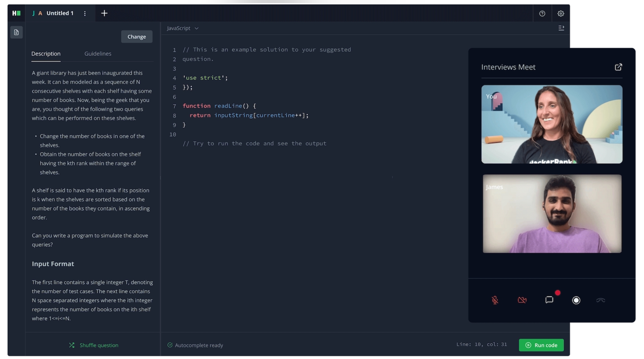End the call with hang-up icon

(600, 300)
